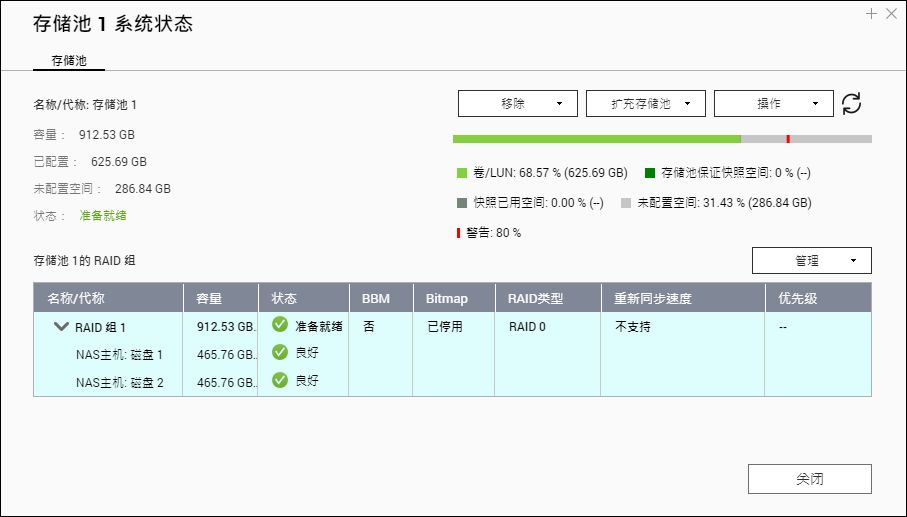Open the 管理 dropdown

pos(812,261)
